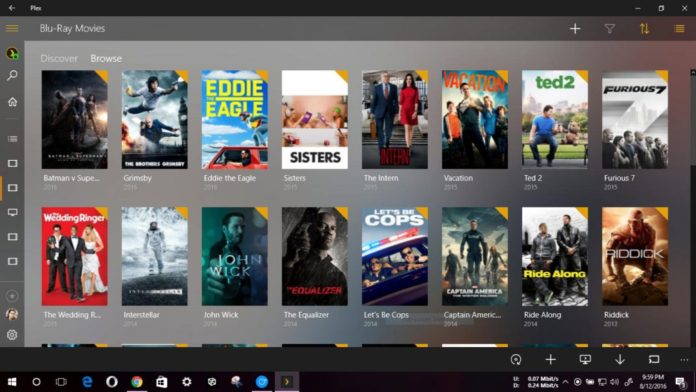Open the Eddie the Eagle poster
Image resolution: width=696 pixels, height=392 pixels.
coord(235,119)
